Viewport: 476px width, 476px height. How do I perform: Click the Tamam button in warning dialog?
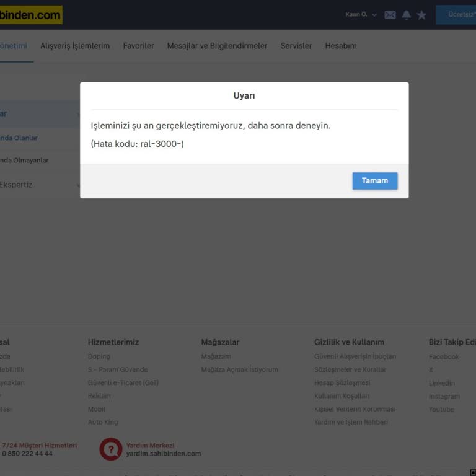point(374,181)
